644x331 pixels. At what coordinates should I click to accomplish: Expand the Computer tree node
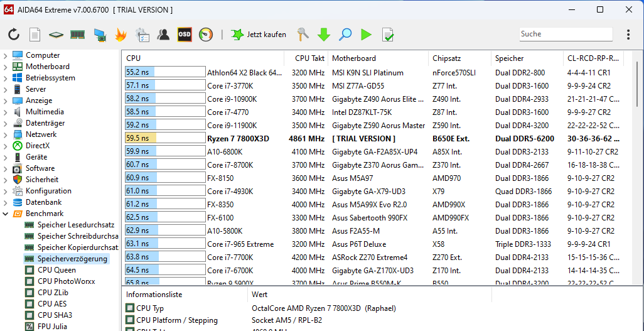(6, 55)
